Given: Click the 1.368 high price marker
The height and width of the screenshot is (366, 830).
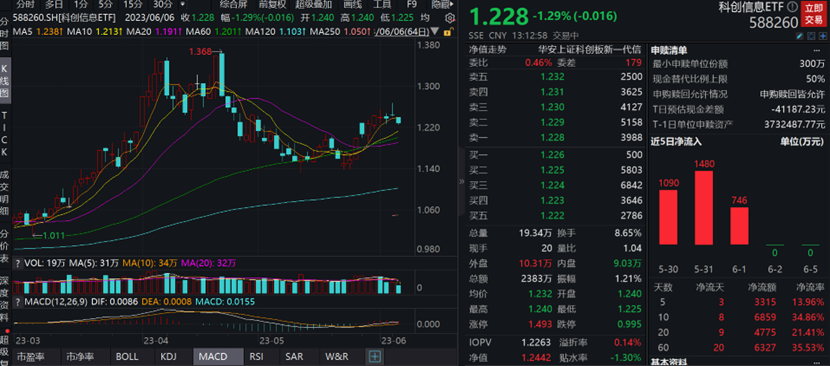Looking at the screenshot, I should pos(201,51).
